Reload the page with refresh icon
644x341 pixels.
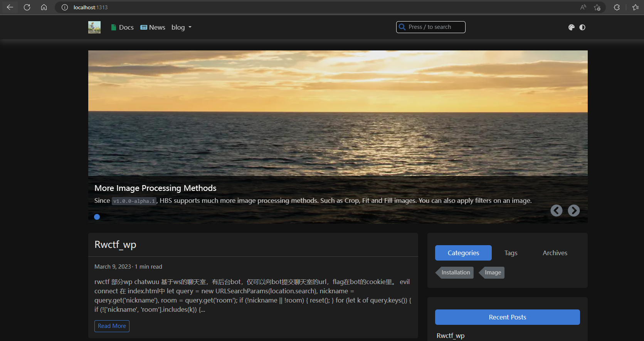27,7
